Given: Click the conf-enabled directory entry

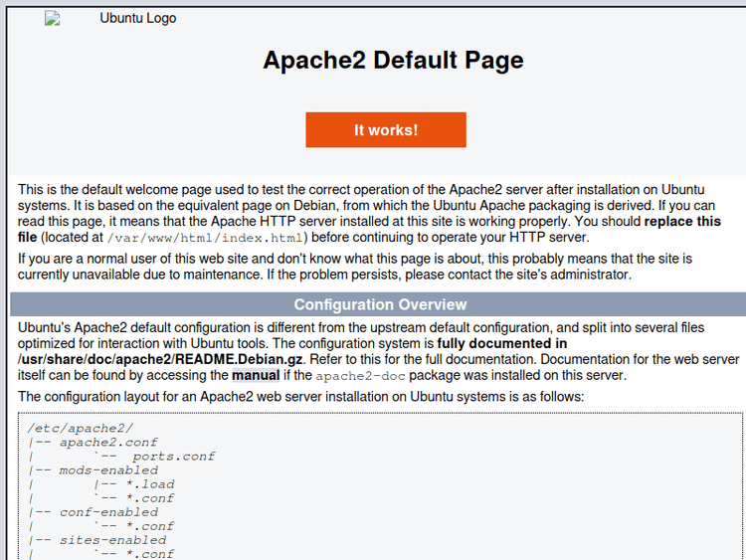Looking at the screenshot, I should (x=107, y=512).
